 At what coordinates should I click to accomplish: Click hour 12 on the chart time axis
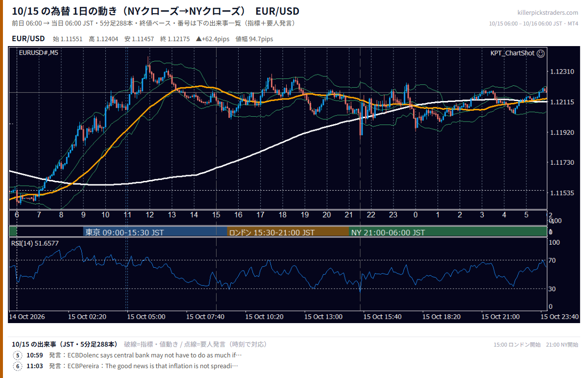[x=149, y=215]
